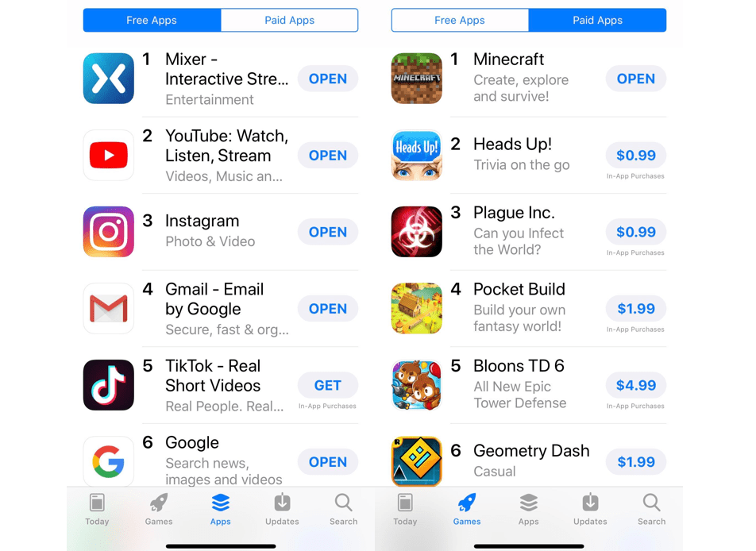Tap the Geometry Dash icon
Screen dimensions: 756x551
pyautogui.click(x=417, y=461)
